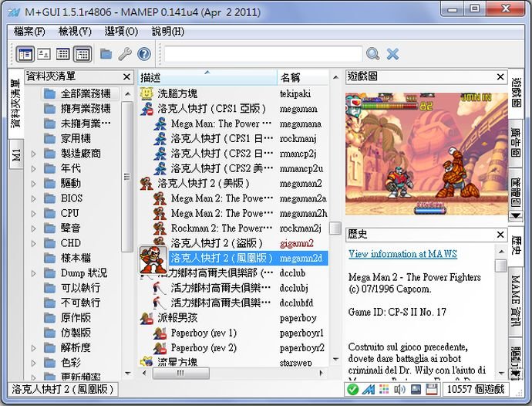Expand the 驅動 folder
The image size is (532, 406).
tap(33, 184)
